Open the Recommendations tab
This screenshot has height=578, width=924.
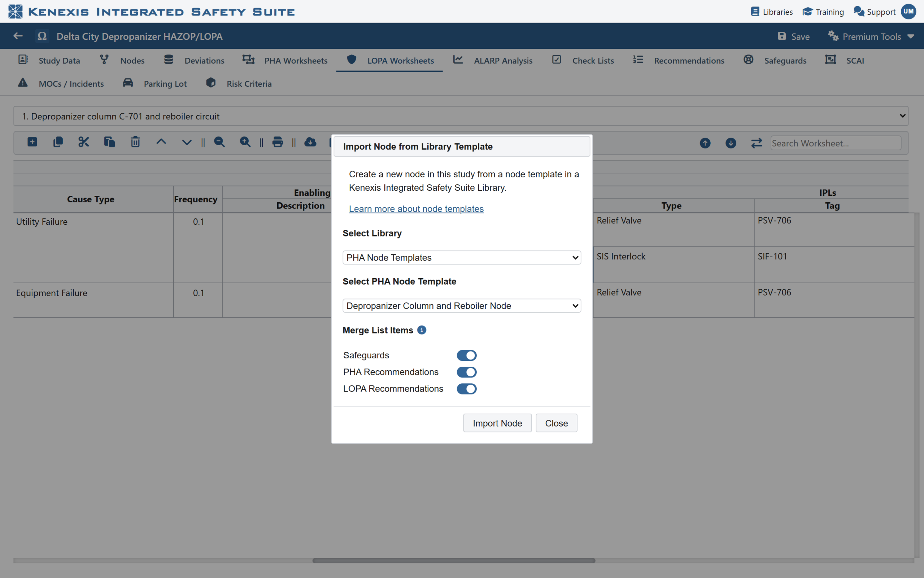678,60
